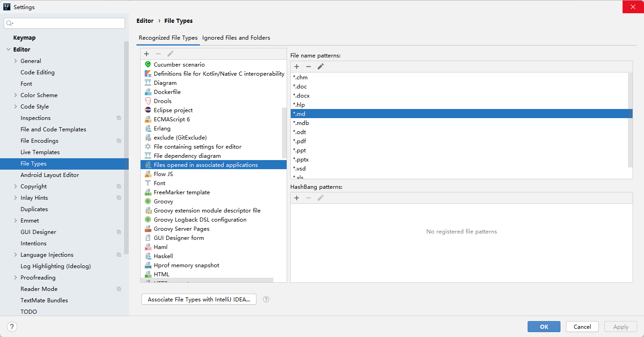Expand the Color Scheme tree node
The width and height of the screenshot is (644, 337).
[x=16, y=95]
